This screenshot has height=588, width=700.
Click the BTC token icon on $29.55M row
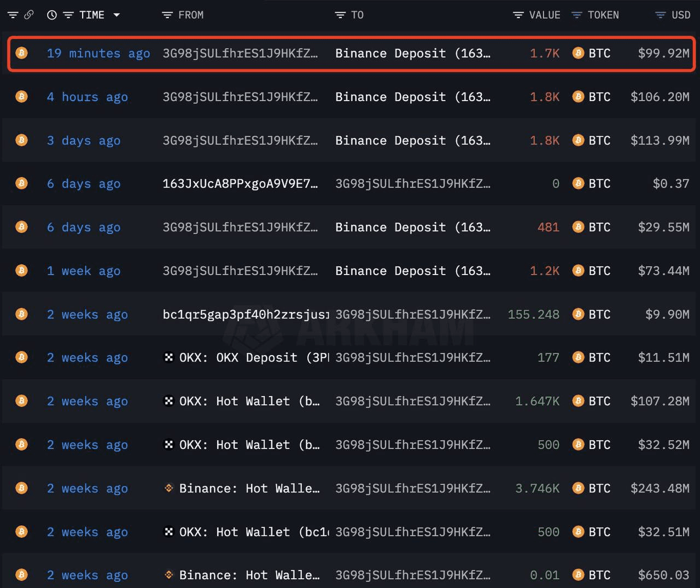pyautogui.click(x=578, y=227)
